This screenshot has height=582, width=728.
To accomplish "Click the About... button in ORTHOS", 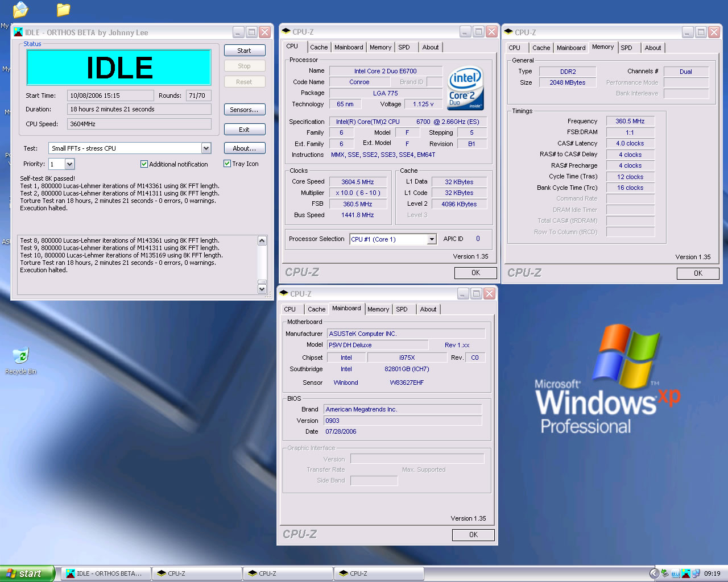I will (x=245, y=148).
